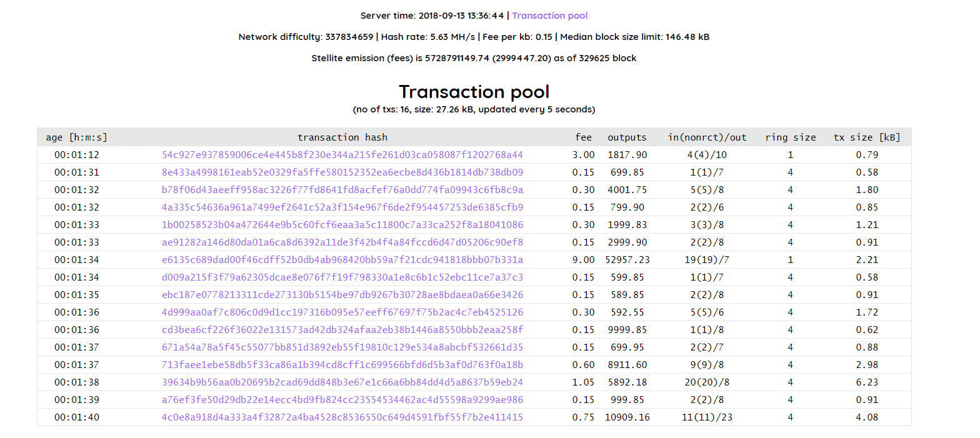Click the Stellite emission text line
The image size is (980, 438).
click(x=474, y=58)
